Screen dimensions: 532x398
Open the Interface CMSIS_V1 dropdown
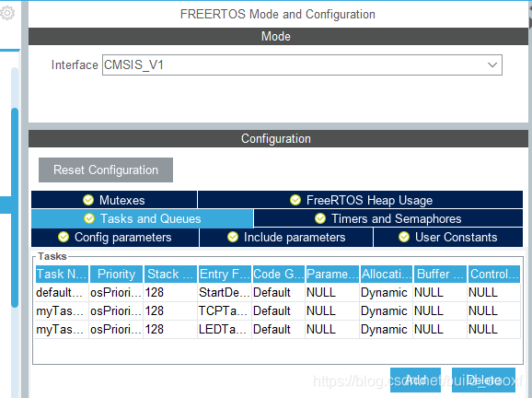click(x=302, y=64)
